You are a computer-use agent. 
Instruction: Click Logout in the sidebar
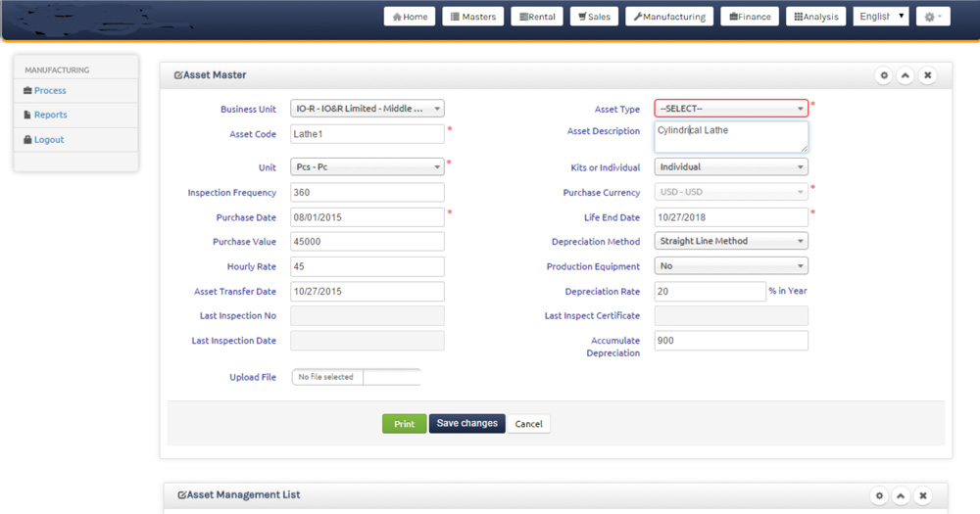pos(49,139)
